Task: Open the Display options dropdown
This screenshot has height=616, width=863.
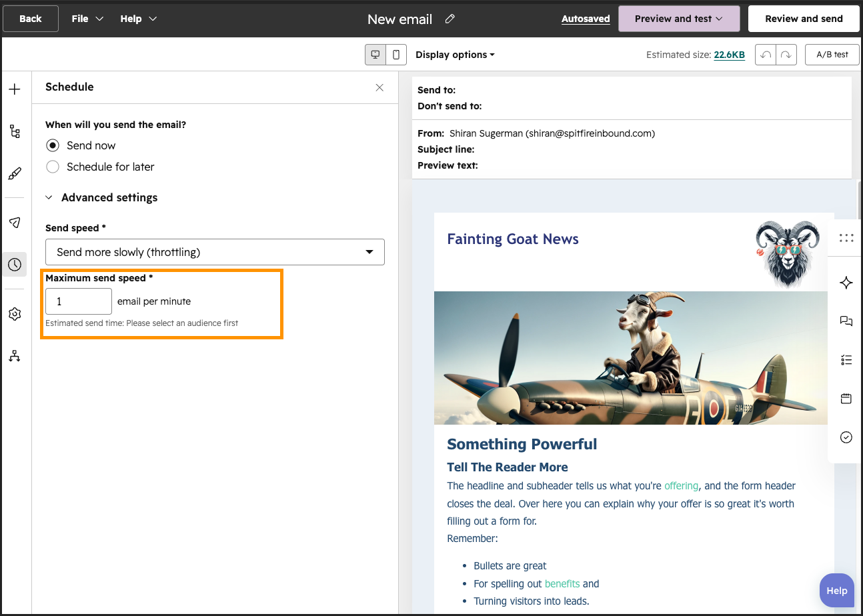Action: [x=455, y=55]
